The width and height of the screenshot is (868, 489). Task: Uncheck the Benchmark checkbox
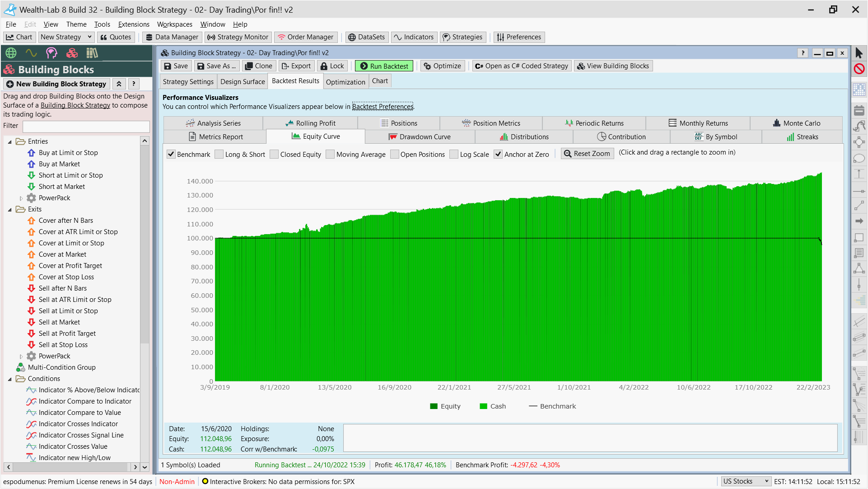coord(171,154)
